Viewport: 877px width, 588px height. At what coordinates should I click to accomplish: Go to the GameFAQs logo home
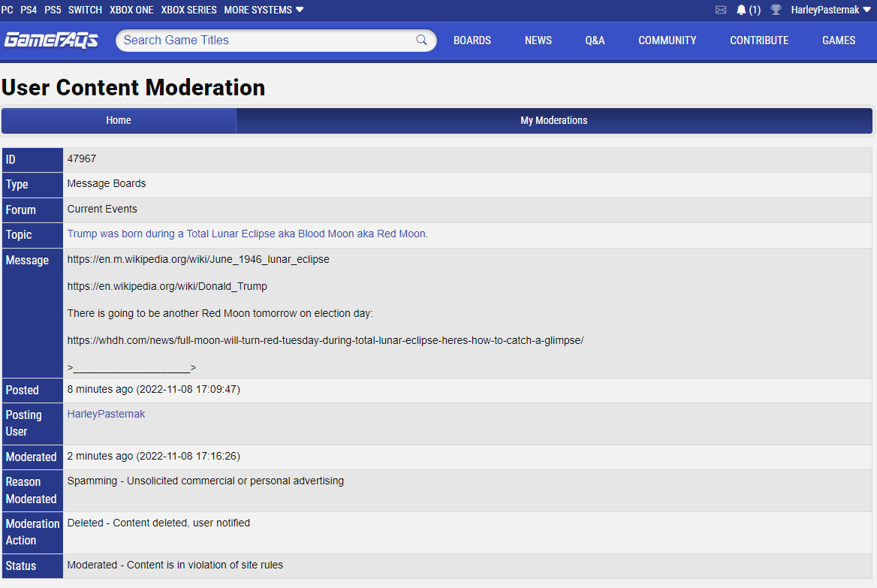tap(52, 41)
